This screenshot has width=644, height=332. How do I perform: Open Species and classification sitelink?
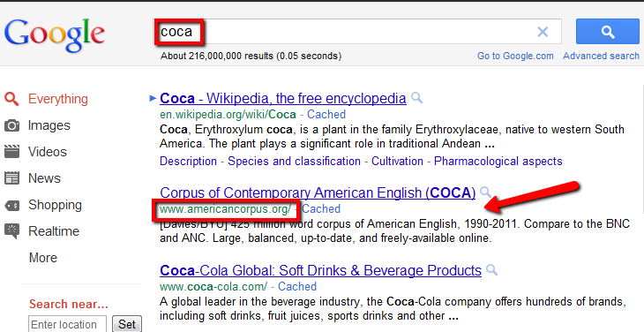click(294, 161)
